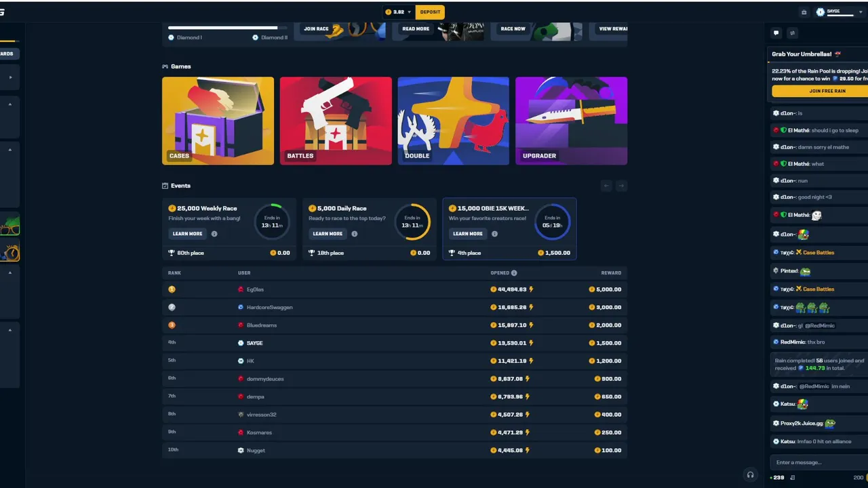Viewport: 868px width, 488px height.
Task: Open the SAYGE account dropdown arrow
Action: coord(861,12)
